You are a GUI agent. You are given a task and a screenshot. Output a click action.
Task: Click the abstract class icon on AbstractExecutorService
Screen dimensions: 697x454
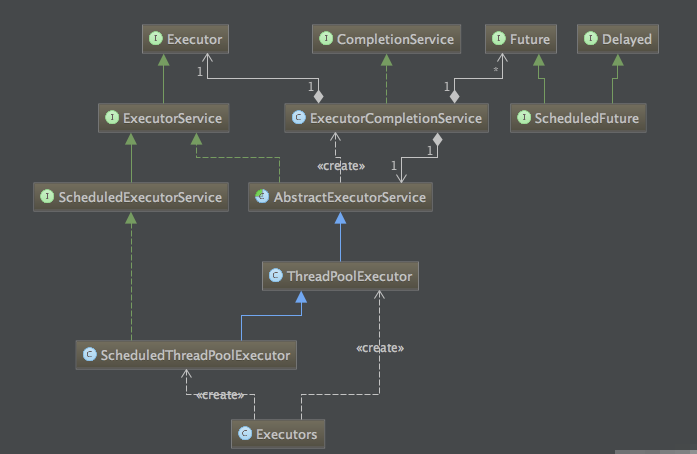[x=262, y=197]
